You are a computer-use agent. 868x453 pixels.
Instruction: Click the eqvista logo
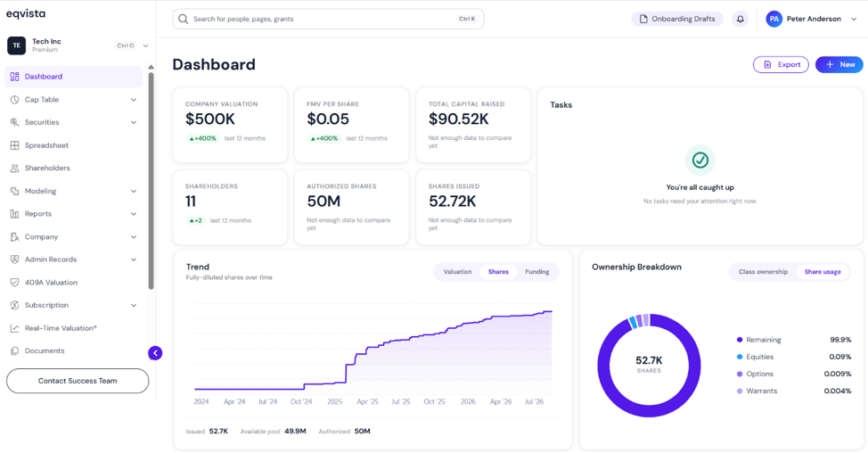(26, 13)
